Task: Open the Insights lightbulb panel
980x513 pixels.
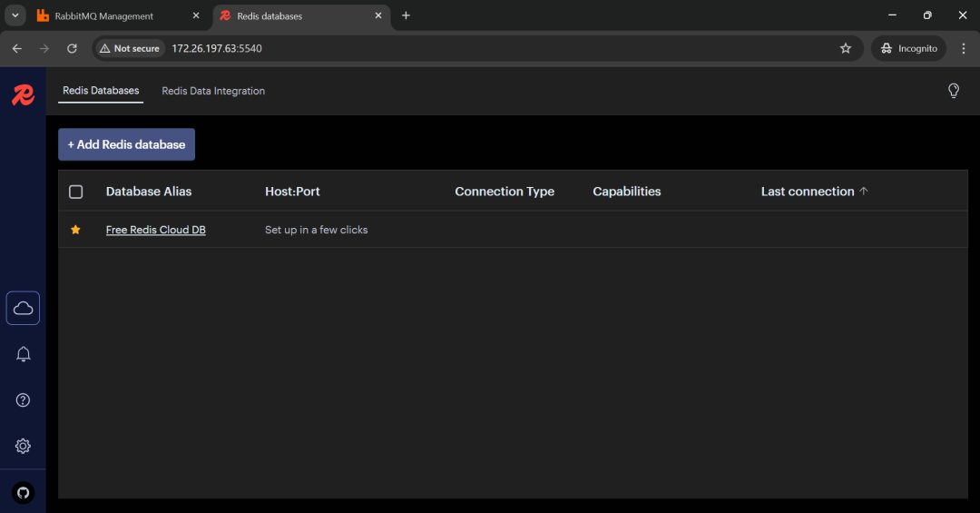Action: click(x=953, y=91)
